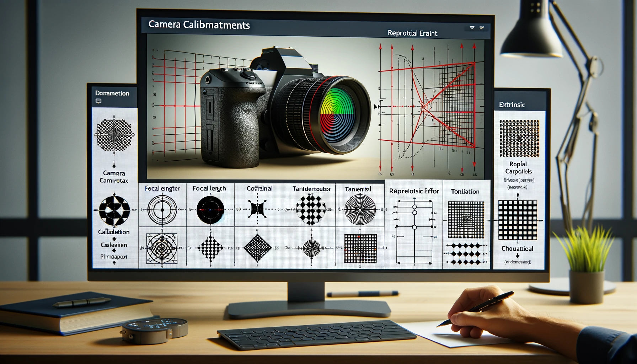Expand the arrow above Camrera Camirotax label
Viewport: 637px width, 364px height.
[114, 165]
